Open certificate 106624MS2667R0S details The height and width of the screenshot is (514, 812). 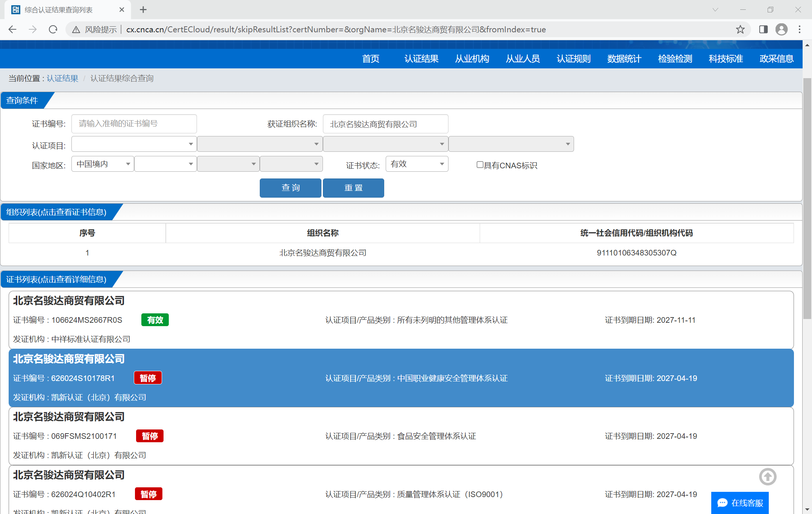coord(401,320)
